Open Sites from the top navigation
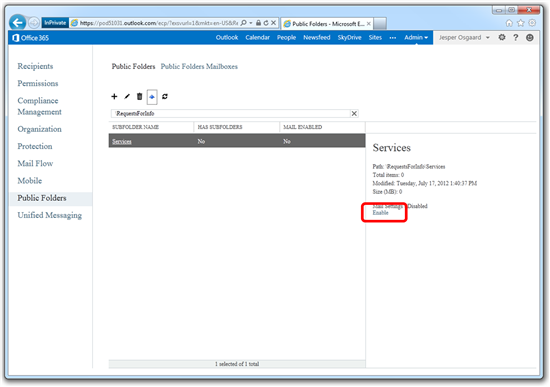 point(375,38)
